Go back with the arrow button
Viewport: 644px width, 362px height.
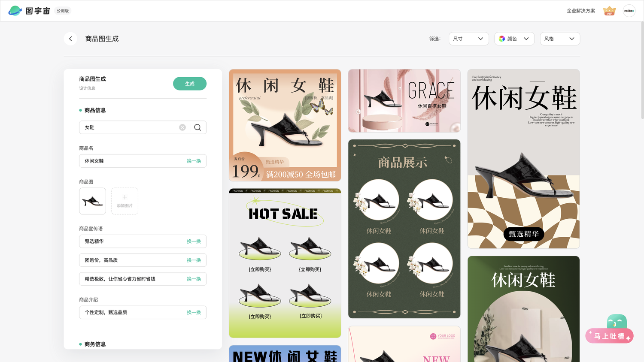[x=70, y=39]
